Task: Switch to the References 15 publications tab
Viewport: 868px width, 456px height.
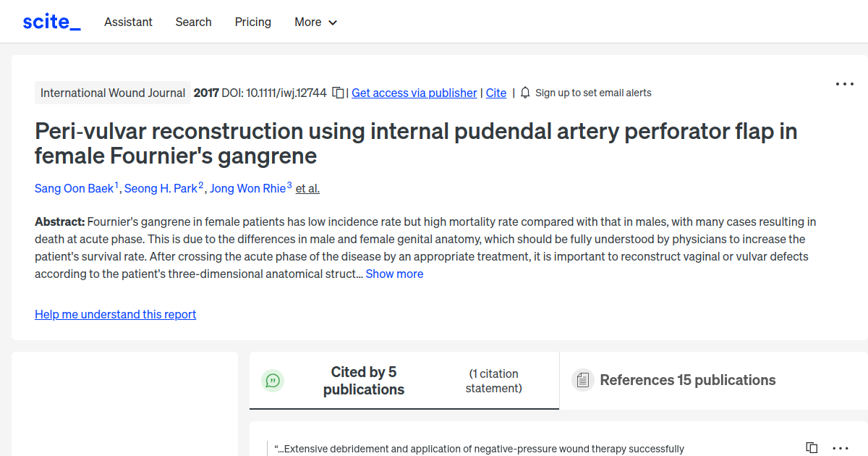Action: (687, 379)
